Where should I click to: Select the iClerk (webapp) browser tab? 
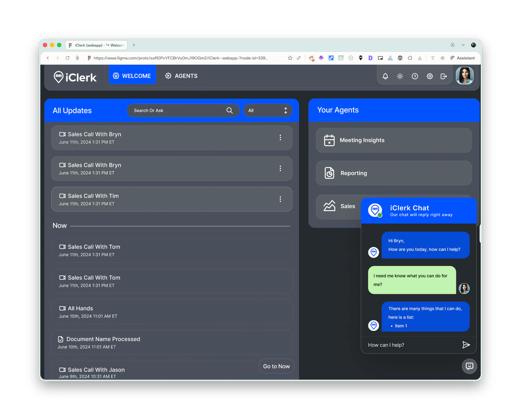(96, 45)
